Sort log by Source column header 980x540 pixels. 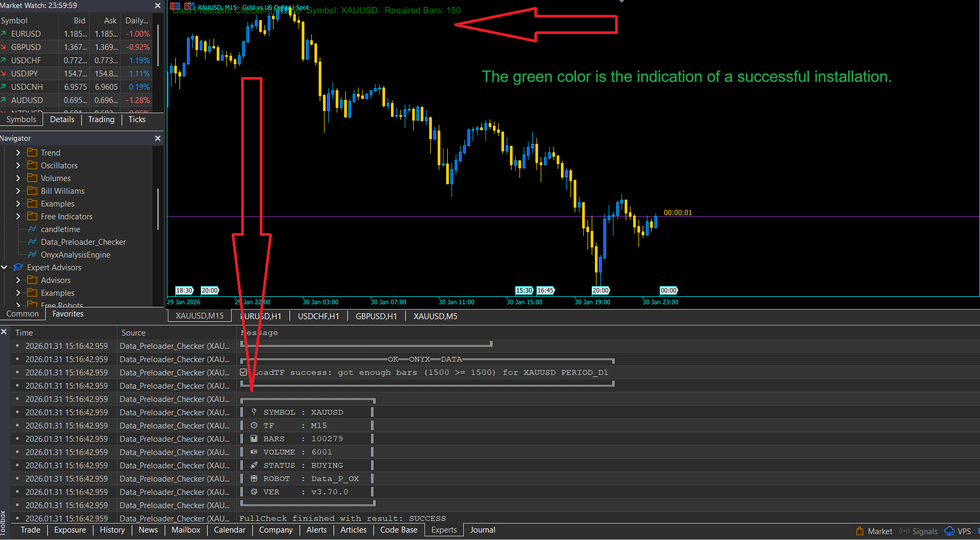pyautogui.click(x=133, y=333)
